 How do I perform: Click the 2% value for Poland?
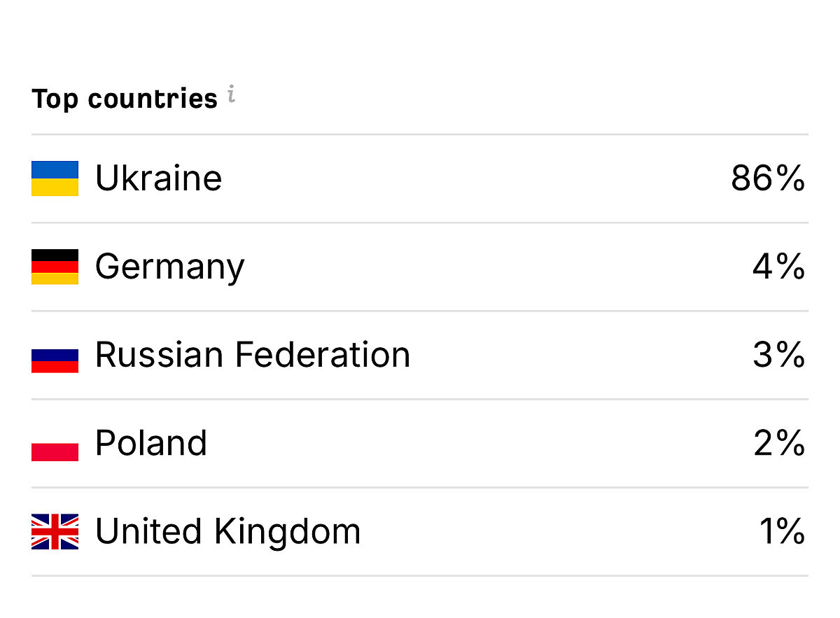[778, 443]
